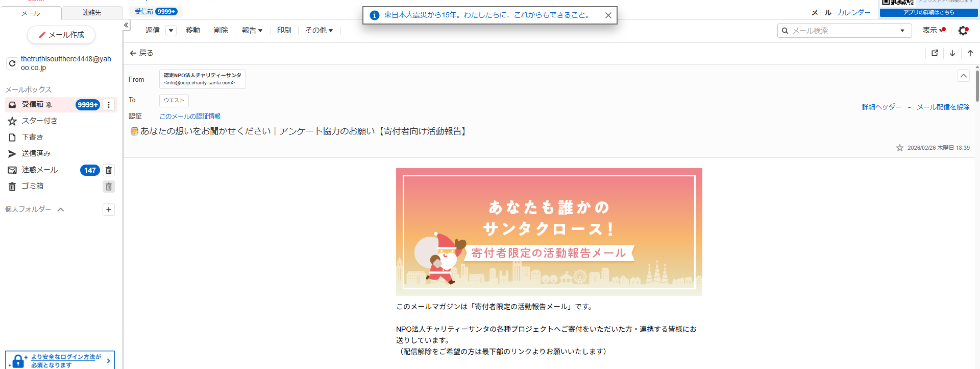Go to previous message up arrow
The image size is (980, 369).
pyautogui.click(x=970, y=53)
